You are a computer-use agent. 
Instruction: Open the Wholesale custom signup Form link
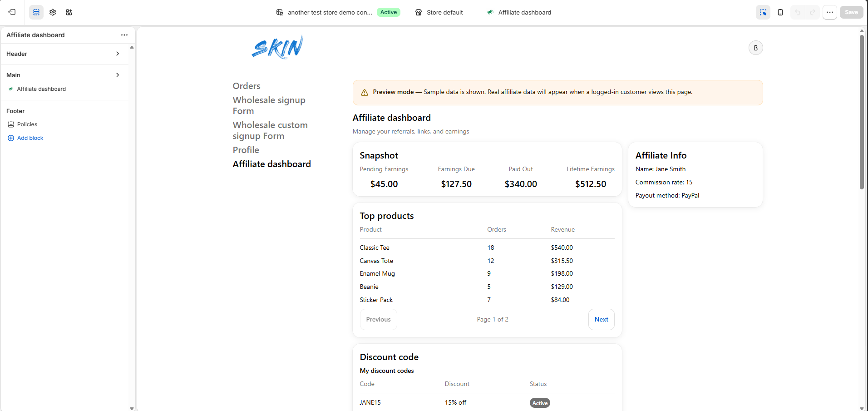coord(270,130)
